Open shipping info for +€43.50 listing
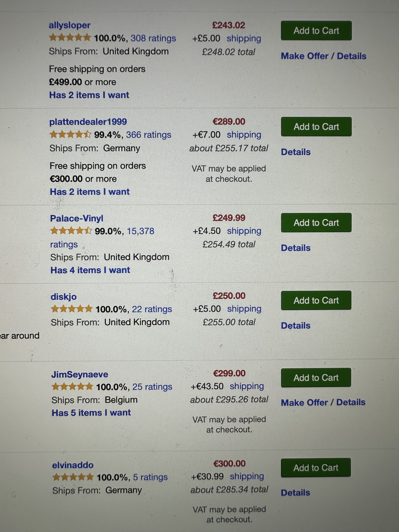Viewport: 399px width, 532px height. click(247, 386)
